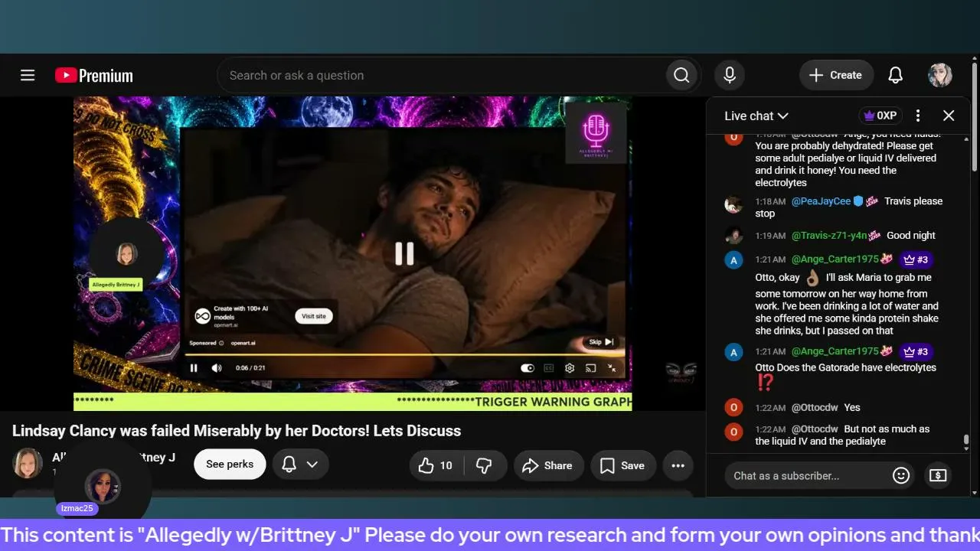Image resolution: width=980 pixels, height=551 pixels.
Task: Mute the video volume speaker icon
Action: [217, 368]
